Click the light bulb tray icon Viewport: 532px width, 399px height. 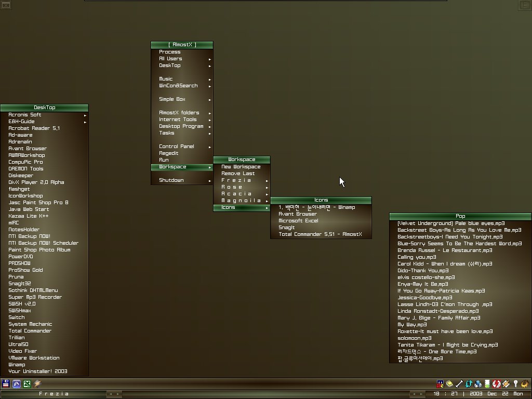(x=515, y=384)
